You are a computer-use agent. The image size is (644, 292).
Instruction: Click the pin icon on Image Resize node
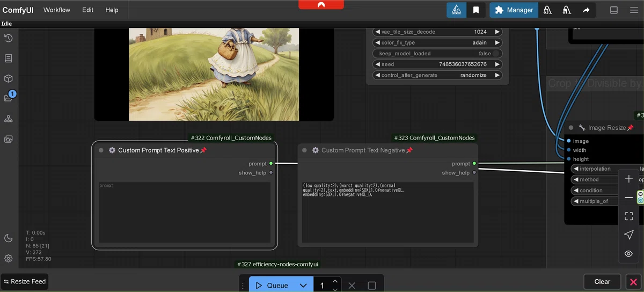[x=630, y=128]
